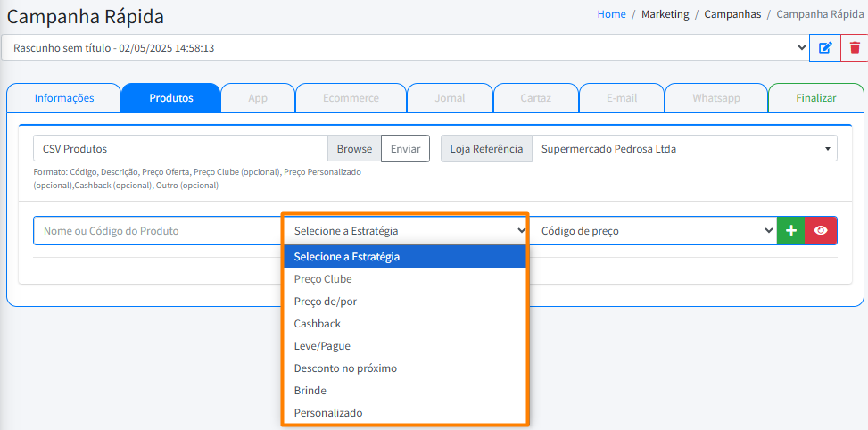Open the Home breadcrumb link
Image resolution: width=868 pixels, height=430 pixels.
tap(611, 14)
